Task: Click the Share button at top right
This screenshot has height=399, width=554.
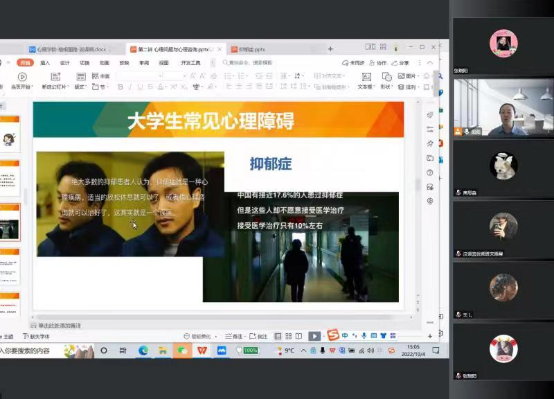Action: [x=400, y=63]
